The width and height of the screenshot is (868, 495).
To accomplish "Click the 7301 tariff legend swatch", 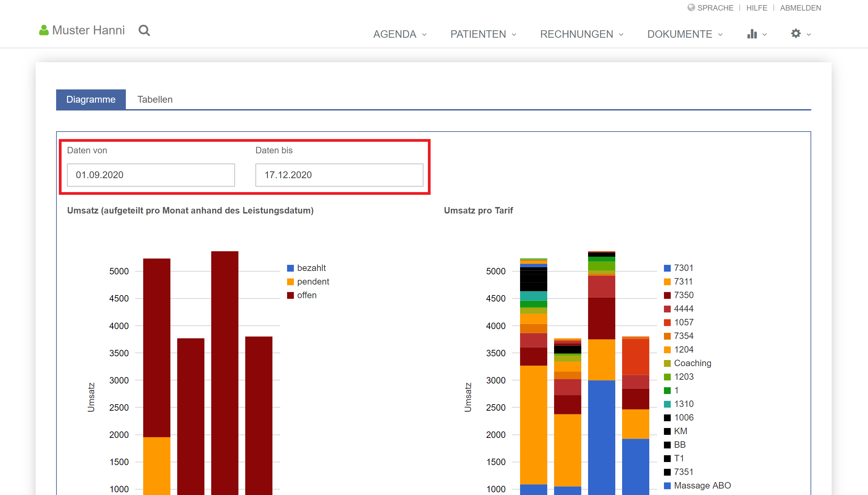I will tap(667, 268).
